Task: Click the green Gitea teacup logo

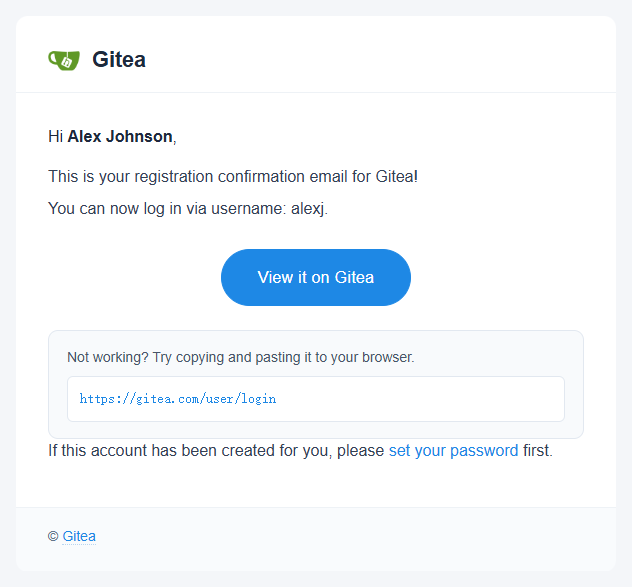Action: [64, 60]
